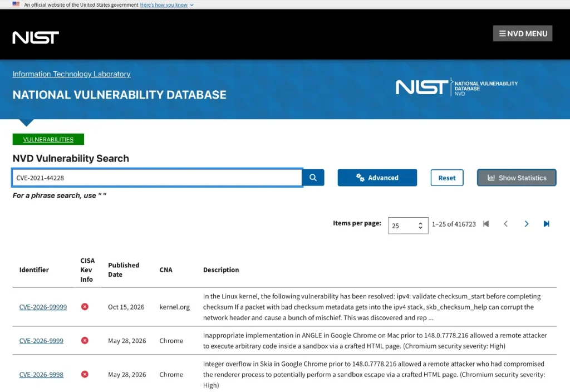Click the 'May 28, 2026' date for CVE-2026-9999

point(127,341)
